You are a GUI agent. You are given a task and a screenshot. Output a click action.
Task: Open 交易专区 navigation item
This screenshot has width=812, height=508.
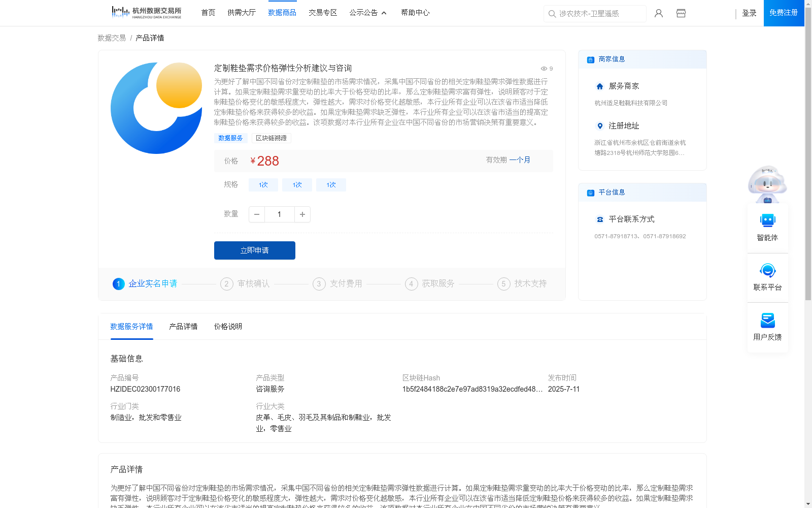tap(323, 13)
